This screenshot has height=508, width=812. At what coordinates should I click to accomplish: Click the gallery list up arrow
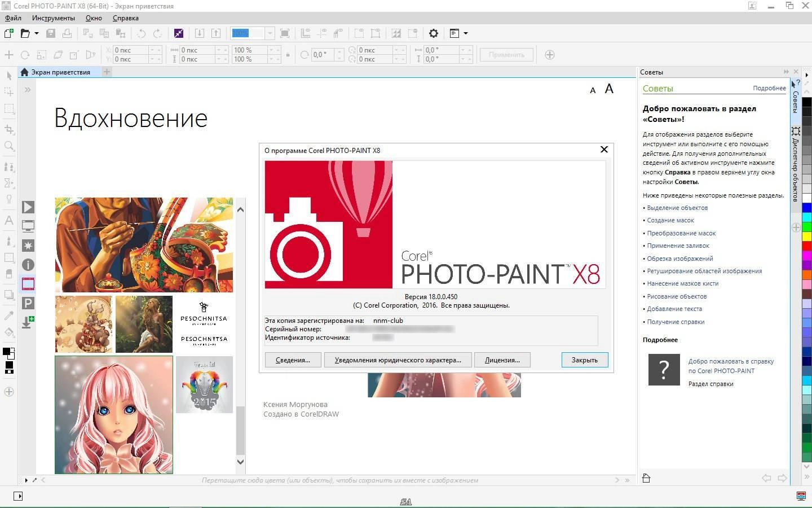(240, 209)
